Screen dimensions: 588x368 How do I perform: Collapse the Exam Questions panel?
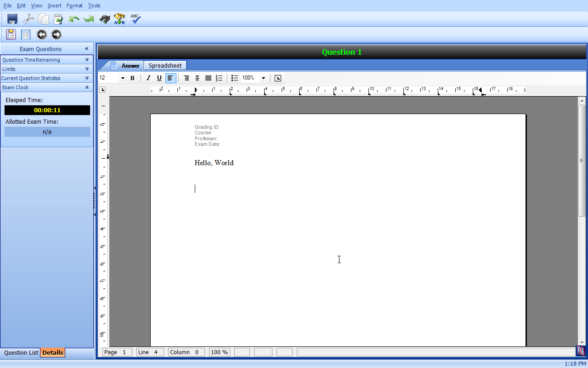point(86,49)
